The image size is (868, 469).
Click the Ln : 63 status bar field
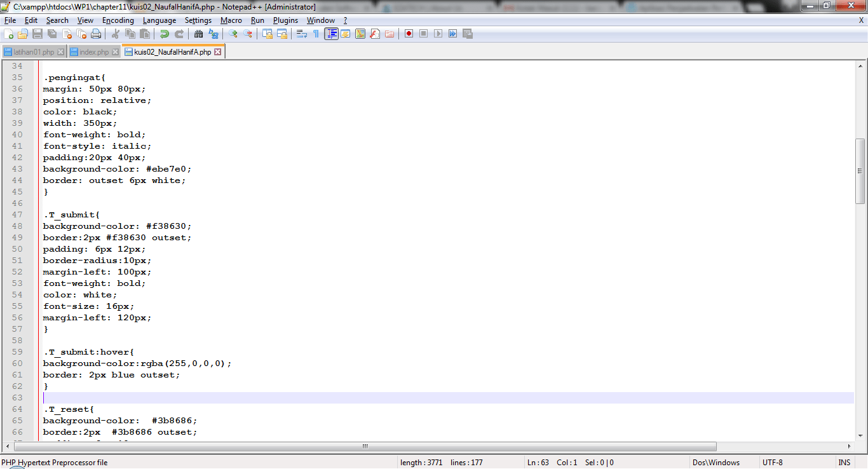[538, 463]
